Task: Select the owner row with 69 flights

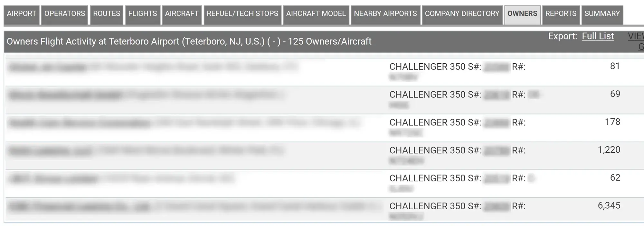Action: (322, 100)
